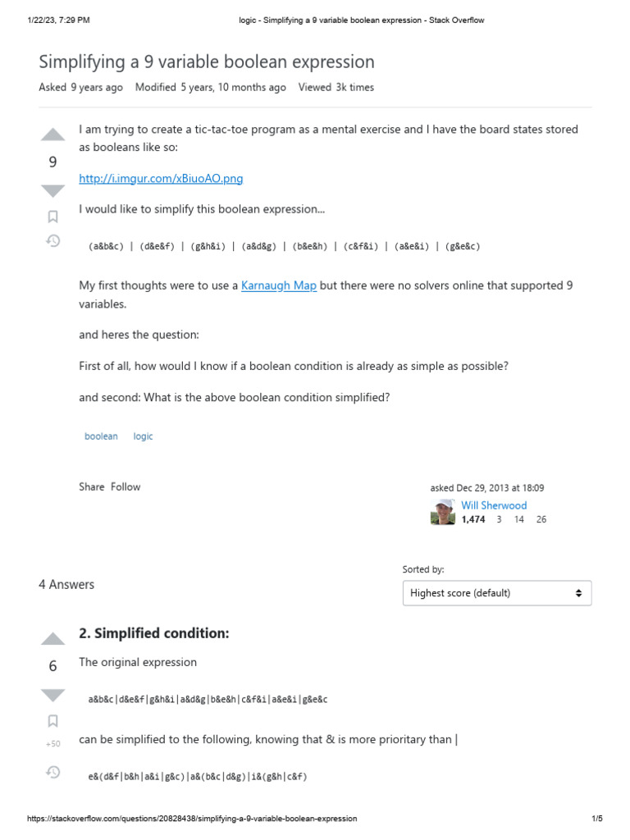Show the question's activity history
Screen dimensions: 630x840
coord(52,241)
